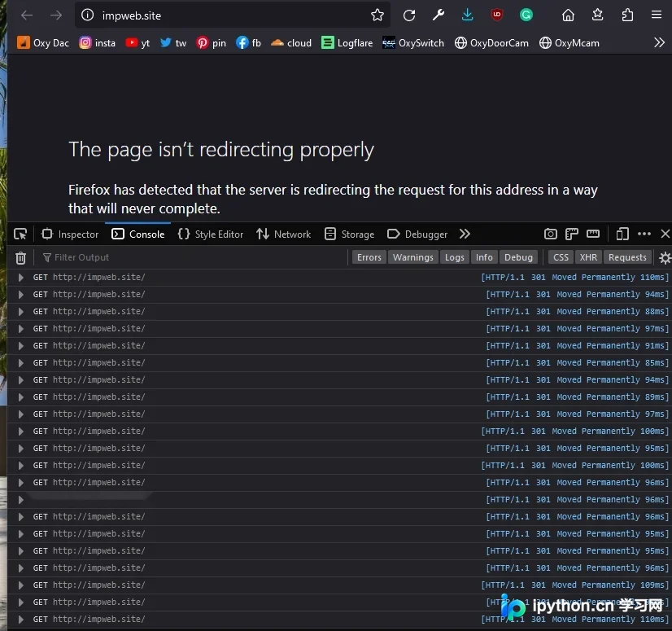The height and width of the screenshot is (631, 672).
Task: Open the OxyDoorCam bookmark
Action: (491, 43)
